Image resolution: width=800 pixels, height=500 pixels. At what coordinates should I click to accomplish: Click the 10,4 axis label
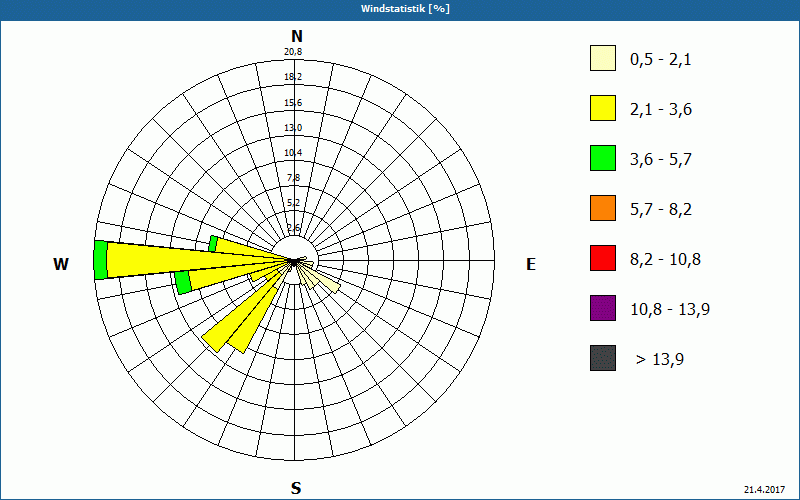293,153
